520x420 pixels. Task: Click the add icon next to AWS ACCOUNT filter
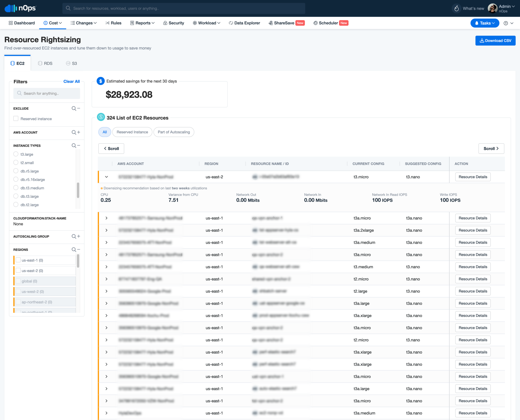[79, 132]
